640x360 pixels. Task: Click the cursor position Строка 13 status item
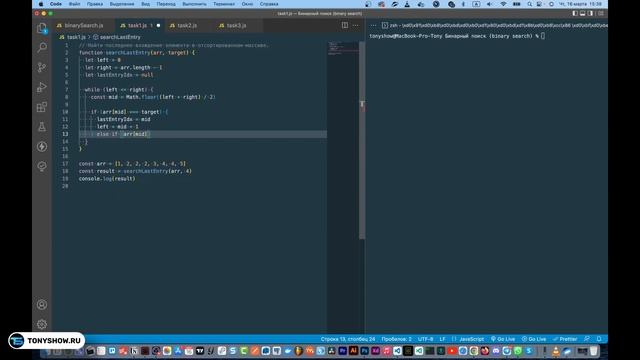347,339
